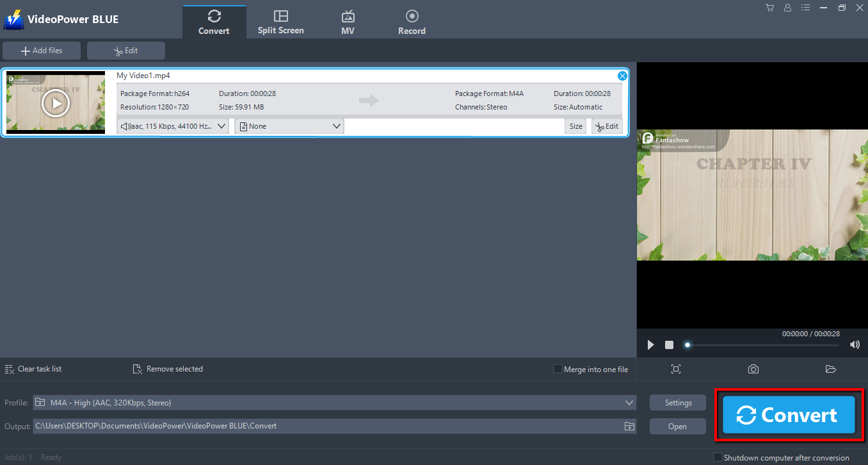Click Clear task list
This screenshot has height=465, width=868.
pos(33,369)
